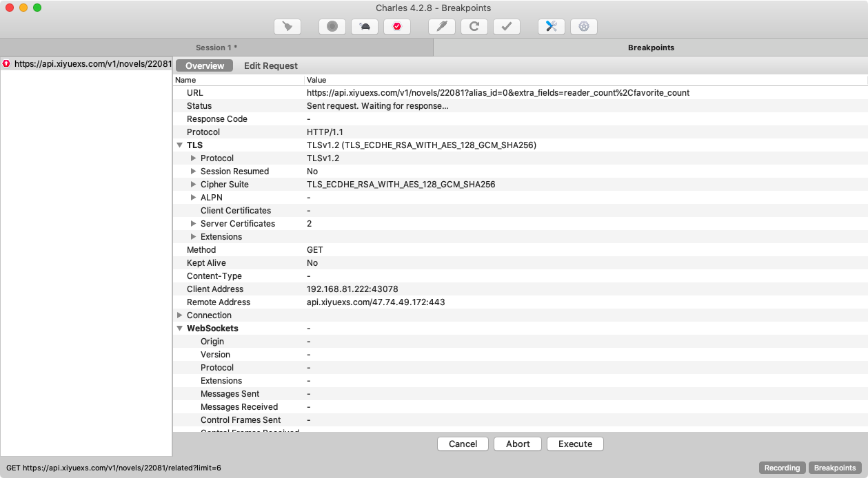868x478 pixels.
Task: Select the Content-Type row
Action: coord(521,276)
